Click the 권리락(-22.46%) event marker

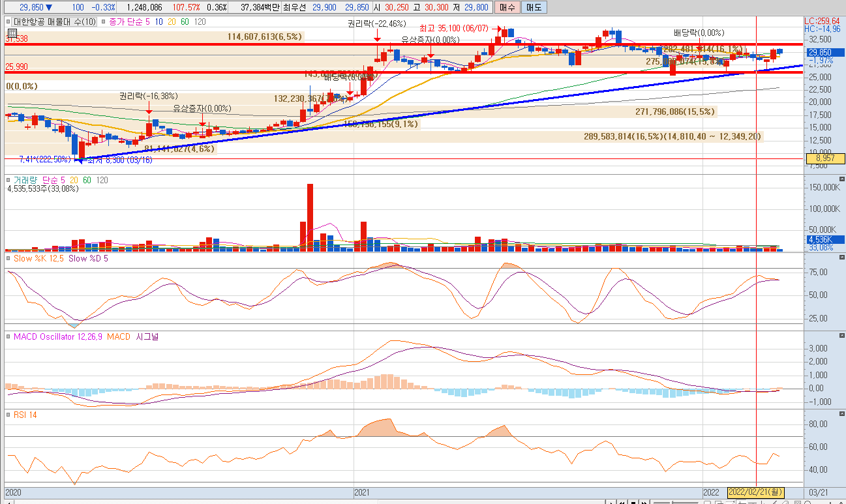click(378, 23)
